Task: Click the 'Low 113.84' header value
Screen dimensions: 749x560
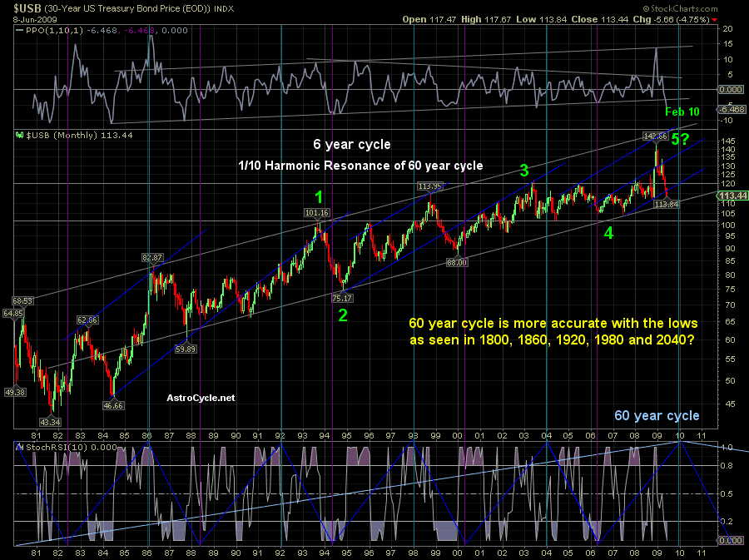Action: 541,20
